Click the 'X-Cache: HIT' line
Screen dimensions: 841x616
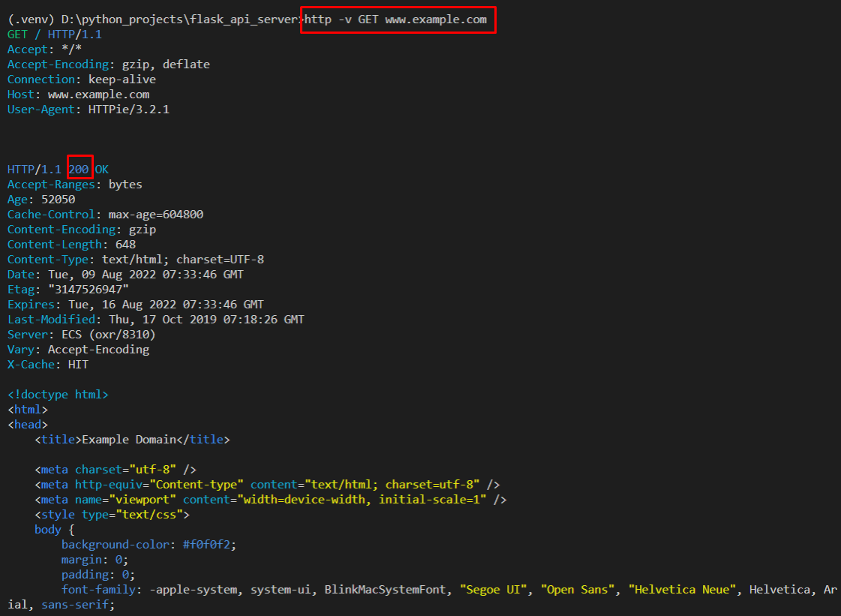click(48, 365)
